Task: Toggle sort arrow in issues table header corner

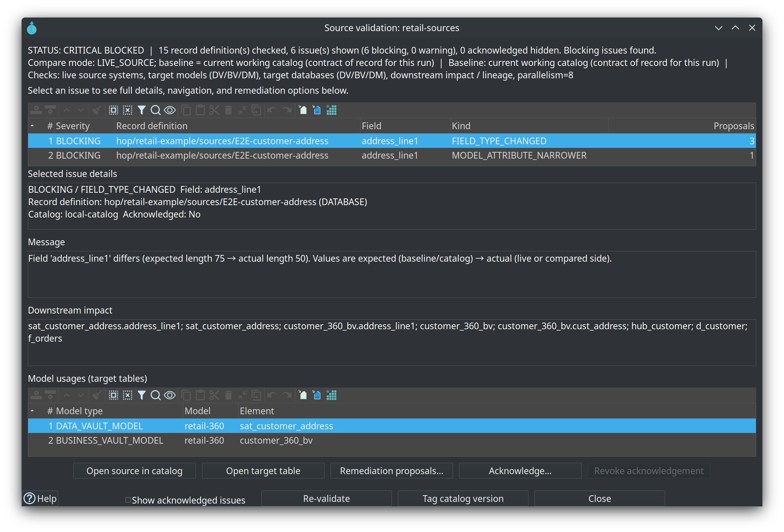Action: click(x=32, y=126)
